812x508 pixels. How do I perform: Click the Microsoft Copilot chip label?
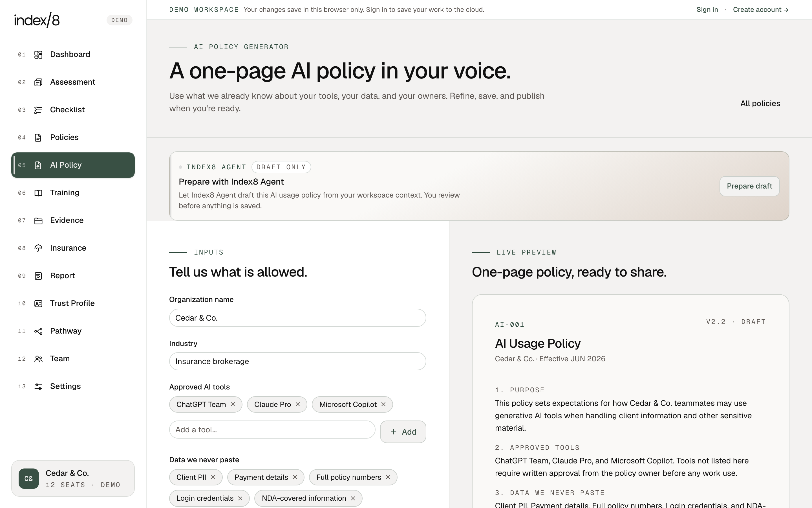click(348, 404)
